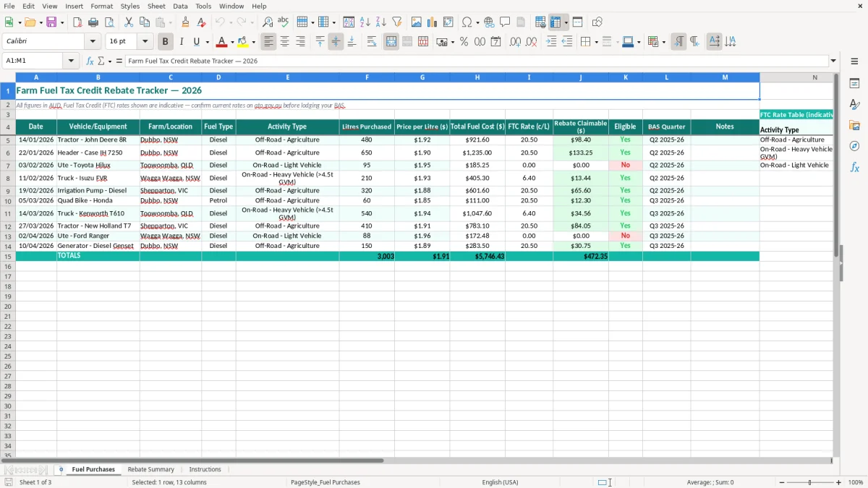Viewport: 868px width, 488px height.
Task: Open the Sheet menu
Action: tap(156, 6)
